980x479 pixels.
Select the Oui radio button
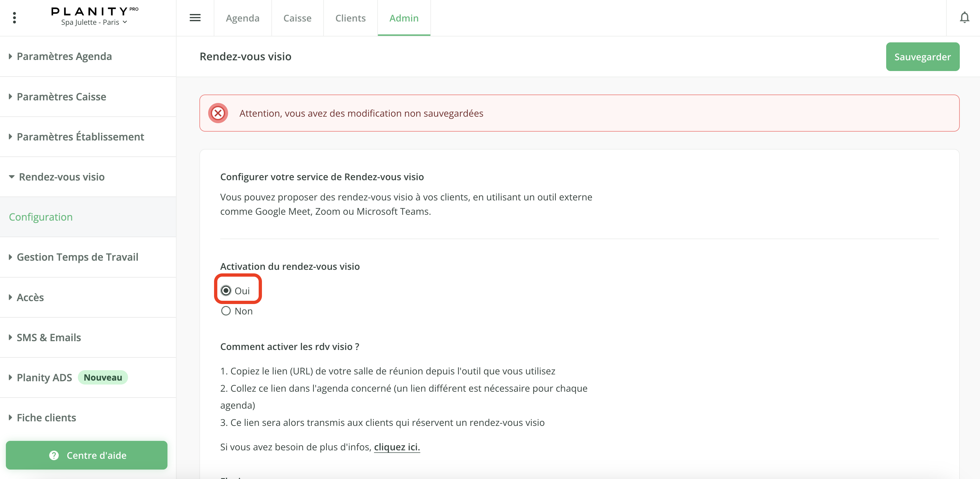coord(226,291)
